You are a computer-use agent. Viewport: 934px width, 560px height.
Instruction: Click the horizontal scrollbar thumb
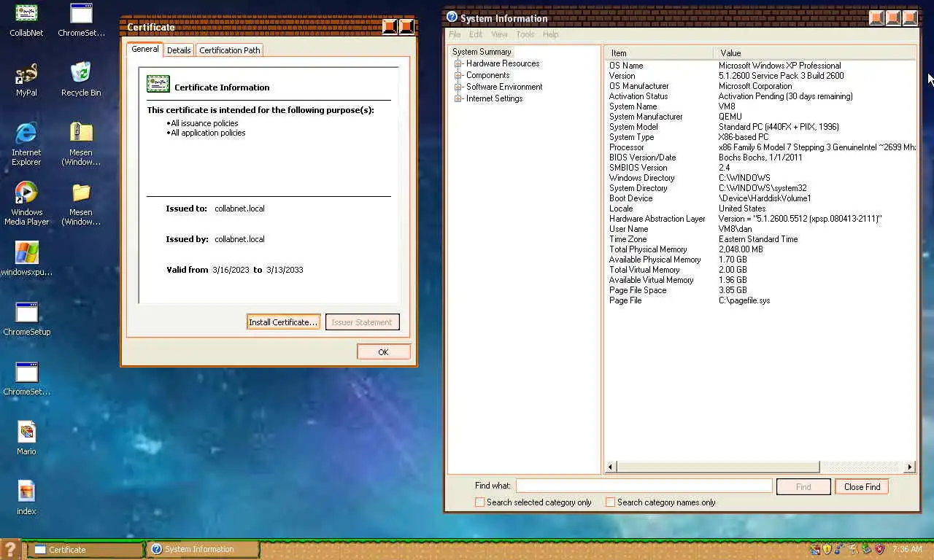pyautogui.click(x=718, y=467)
